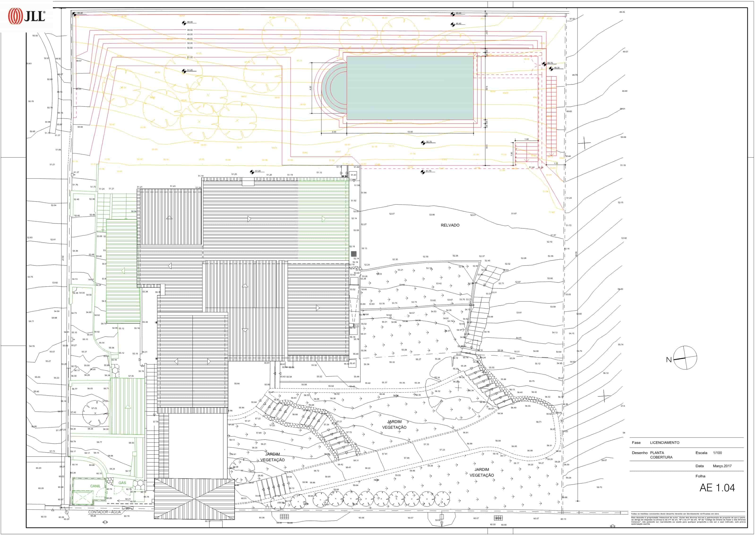Click the green CANIL label
The height and width of the screenshot is (535, 756).
point(95,486)
